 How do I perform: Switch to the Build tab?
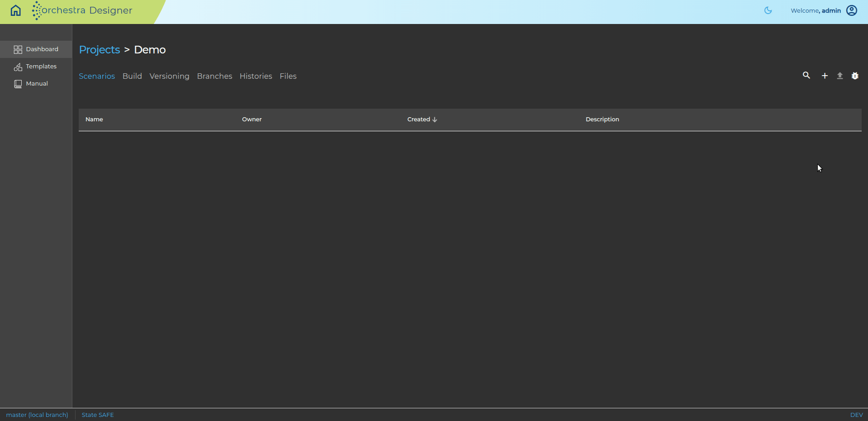click(132, 76)
